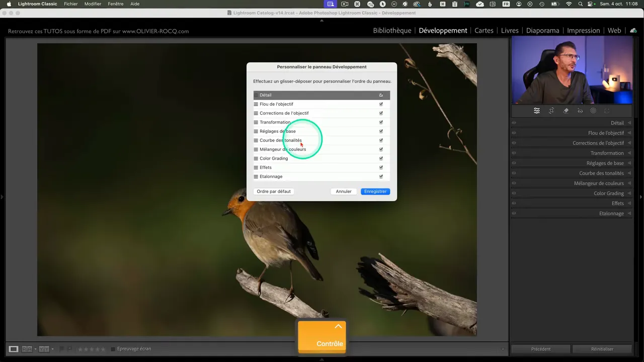644x362 pixels.
Task: Select the Red Eye correction tool
Action: click(x=580, y=111)
